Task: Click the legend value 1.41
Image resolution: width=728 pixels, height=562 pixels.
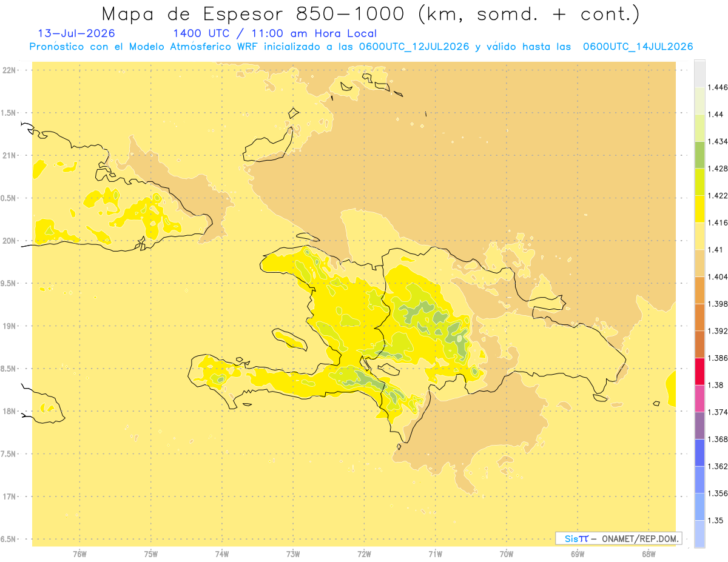Action: (x=716, y=249)
